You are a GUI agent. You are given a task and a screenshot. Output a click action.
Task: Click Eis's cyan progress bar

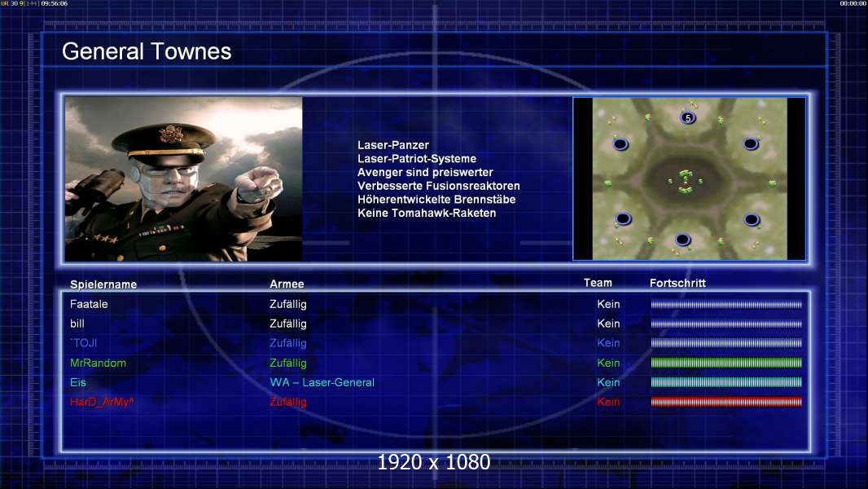pyautogui.click(x=726, y=382)
